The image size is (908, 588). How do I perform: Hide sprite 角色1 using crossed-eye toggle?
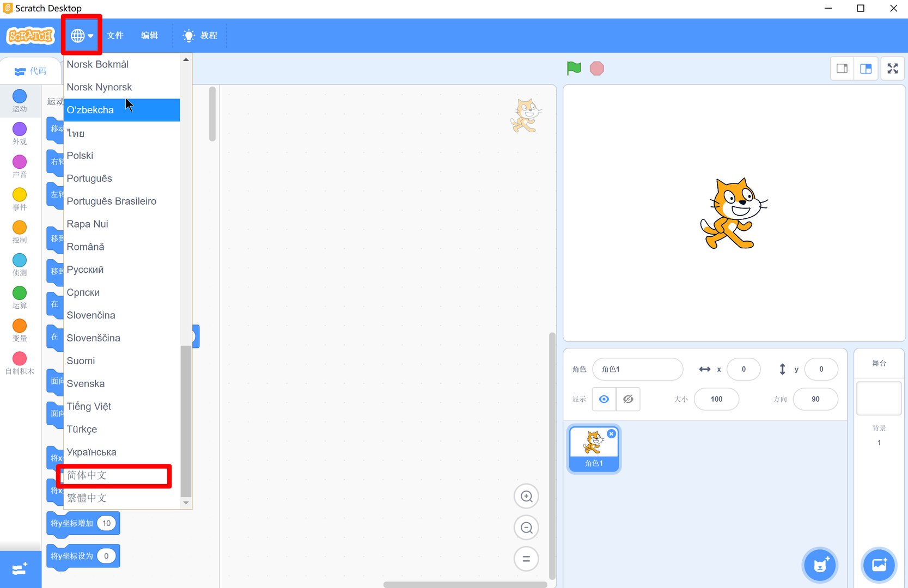pyautogui.click(x=628, y=399)
